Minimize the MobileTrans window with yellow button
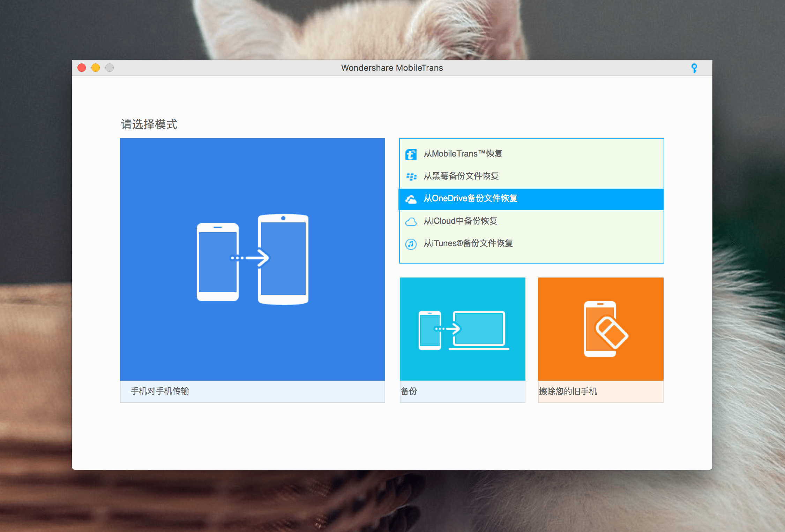 click(96, 68)
